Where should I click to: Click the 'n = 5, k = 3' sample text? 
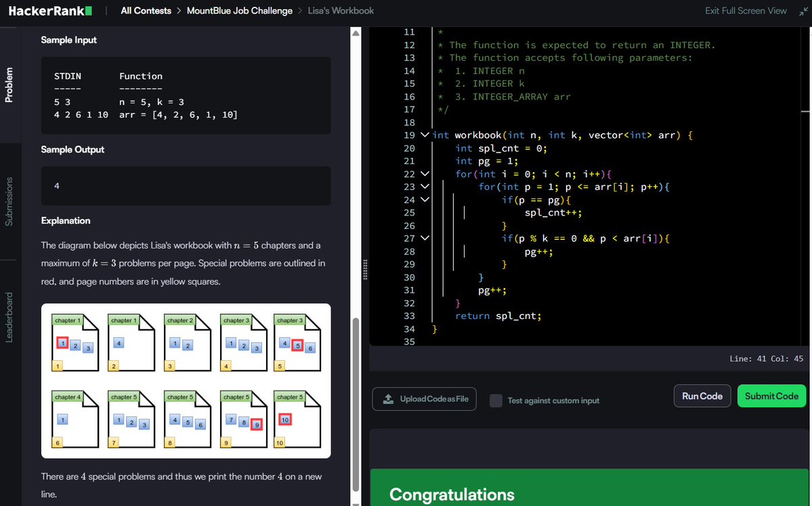(x=152, y=102)
